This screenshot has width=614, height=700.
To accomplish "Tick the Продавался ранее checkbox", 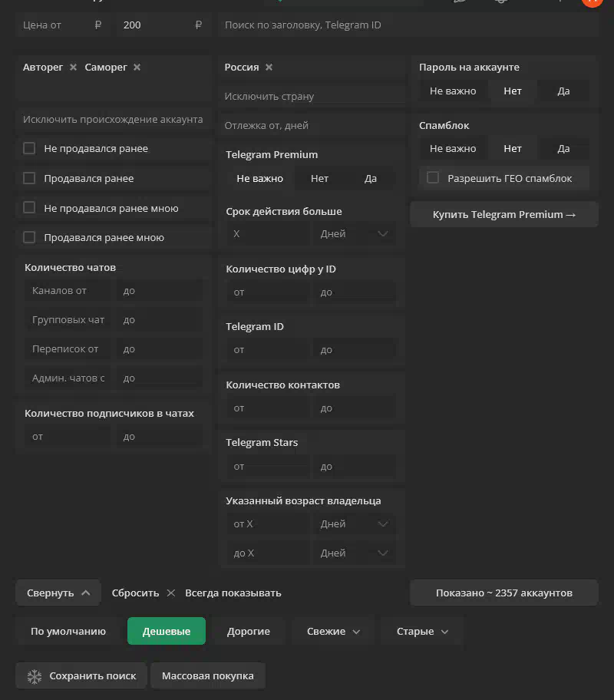I will [29, 178].
